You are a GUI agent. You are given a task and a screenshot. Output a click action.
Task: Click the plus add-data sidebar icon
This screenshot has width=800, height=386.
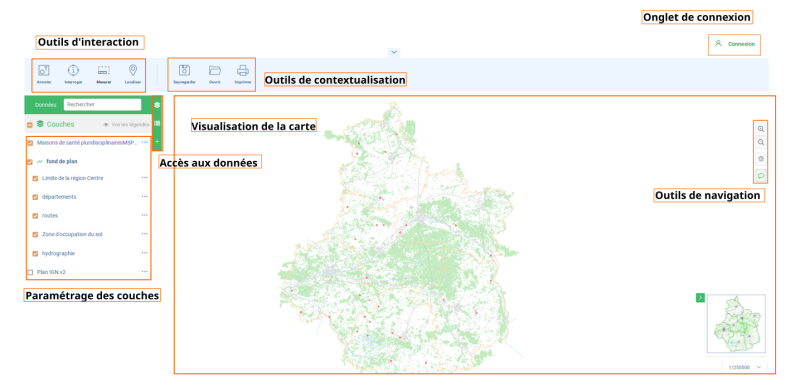pyautogui.click(x=157, y=141)
